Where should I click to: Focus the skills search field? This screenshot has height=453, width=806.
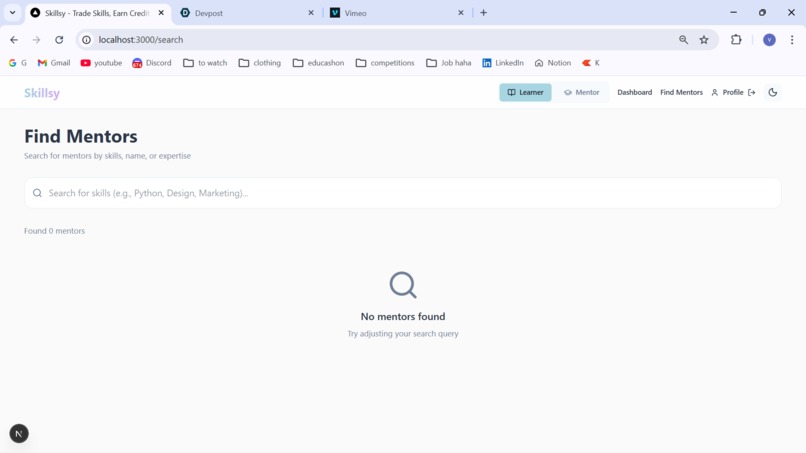pos(402,193)
